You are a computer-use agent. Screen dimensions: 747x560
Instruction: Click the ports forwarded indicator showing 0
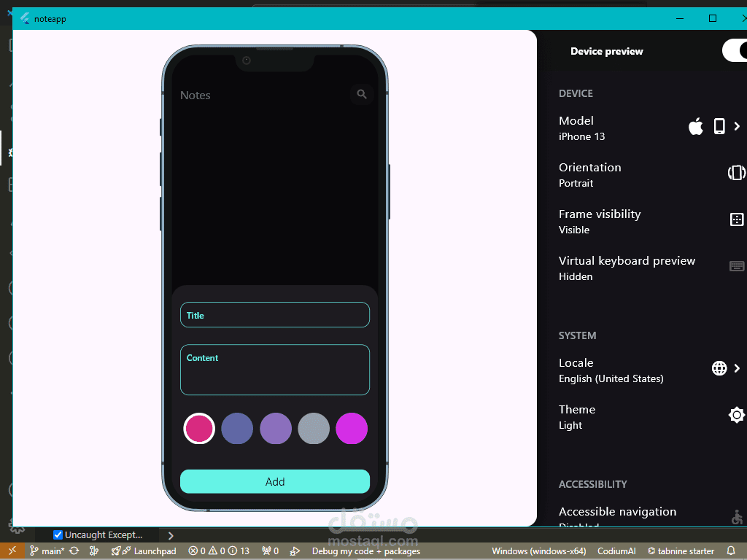click(x=270, y=551)
